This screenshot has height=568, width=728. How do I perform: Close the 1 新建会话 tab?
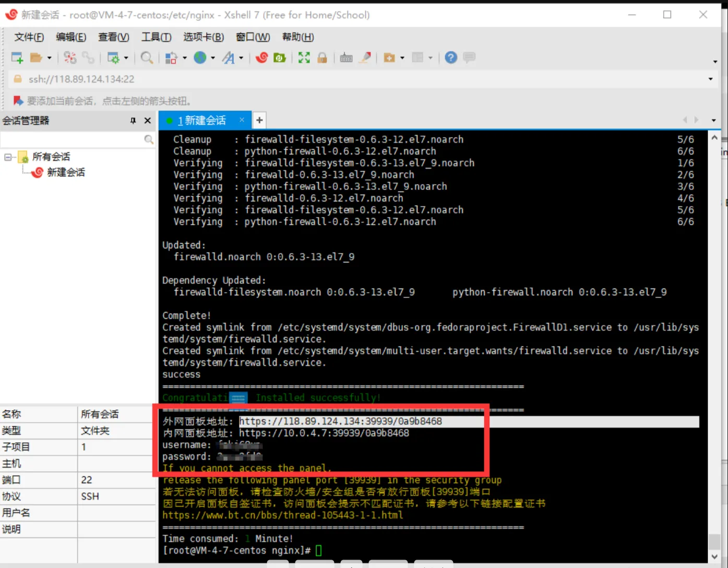(242, 120)
